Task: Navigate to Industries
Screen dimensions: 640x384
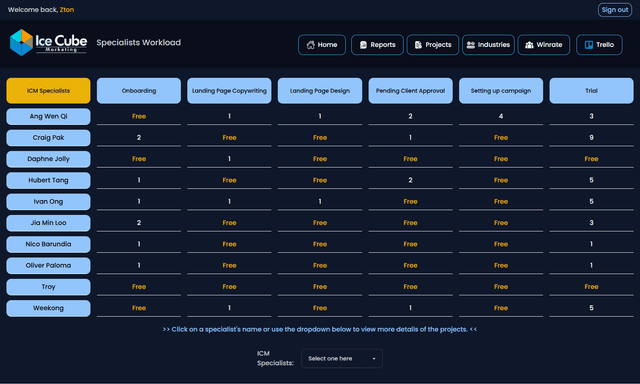Action: click(488, 45)
